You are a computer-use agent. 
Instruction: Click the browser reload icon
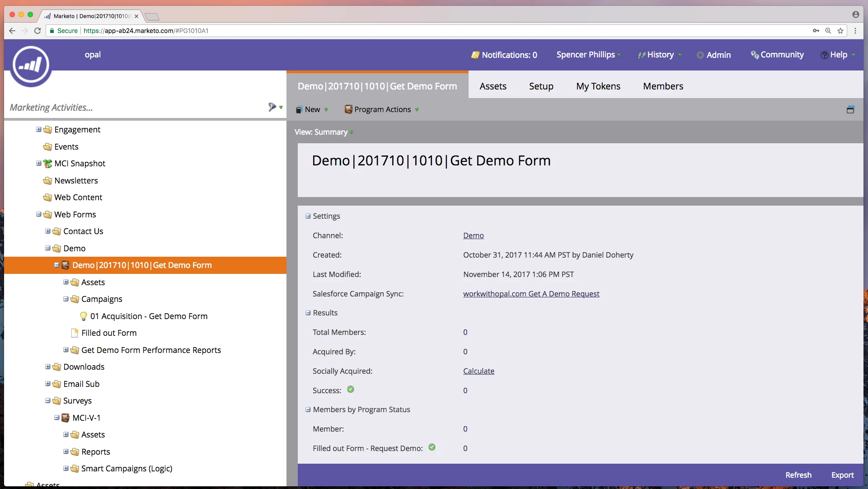click(x=38, y=31)
